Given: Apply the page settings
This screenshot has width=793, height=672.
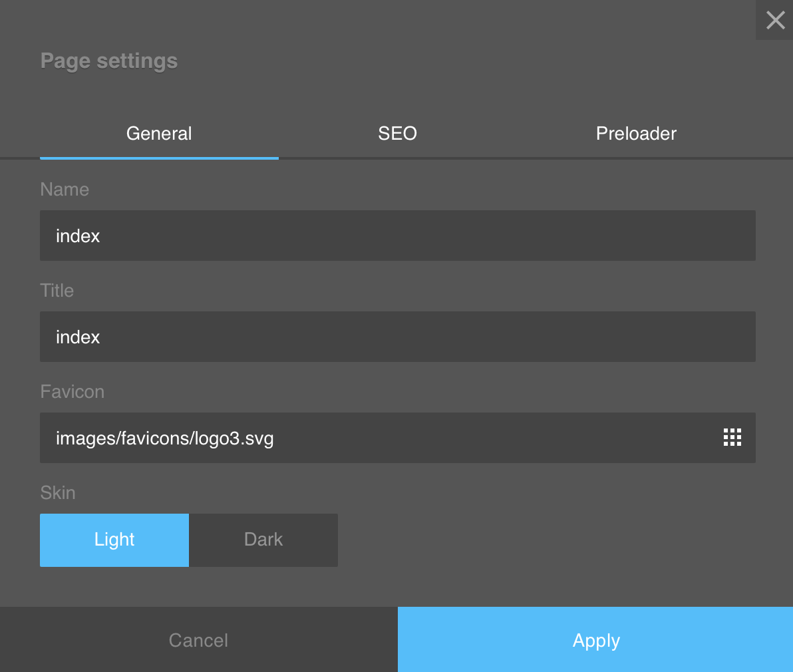Looking at the screenshot, I should (x=595, y=640).
